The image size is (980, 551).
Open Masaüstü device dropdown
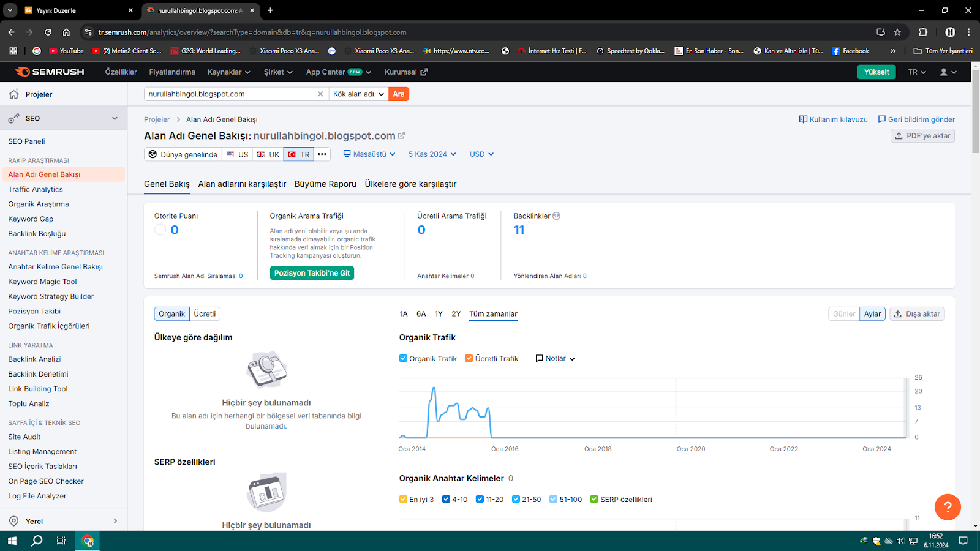[369, 154]
